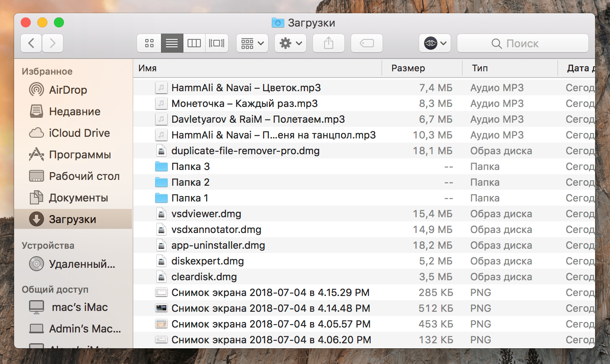Image resolution: width=610 pixels, height=364 pixels.
Task: Sort by the Имя column header
Action: 257,68
